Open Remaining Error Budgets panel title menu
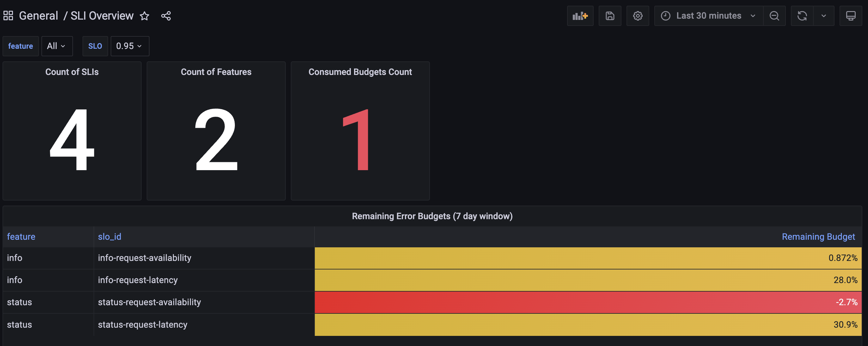Image resolution: width=868 pixels, height=346 pixels. (432, 216)
